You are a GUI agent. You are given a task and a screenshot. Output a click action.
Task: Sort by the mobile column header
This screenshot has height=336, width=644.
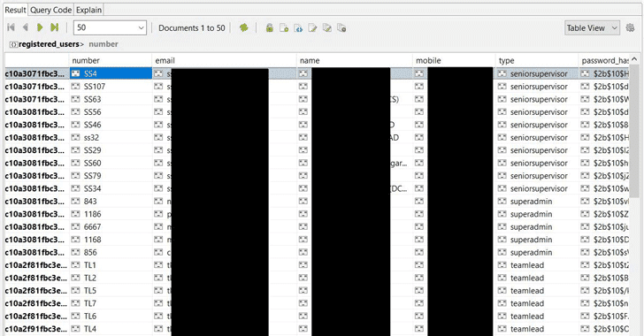[455, 60]
